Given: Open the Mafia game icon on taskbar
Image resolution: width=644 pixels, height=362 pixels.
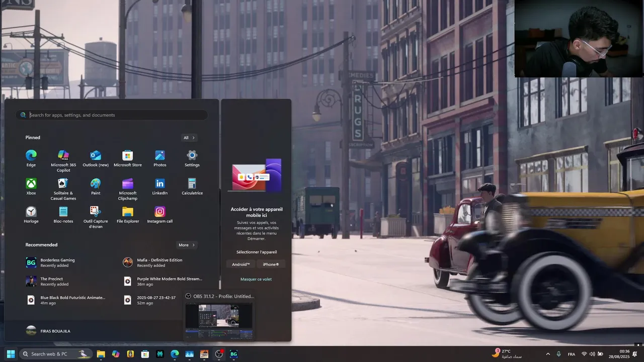Looking at the screenshot, I should pyautogui.click(x=204, y=354).
